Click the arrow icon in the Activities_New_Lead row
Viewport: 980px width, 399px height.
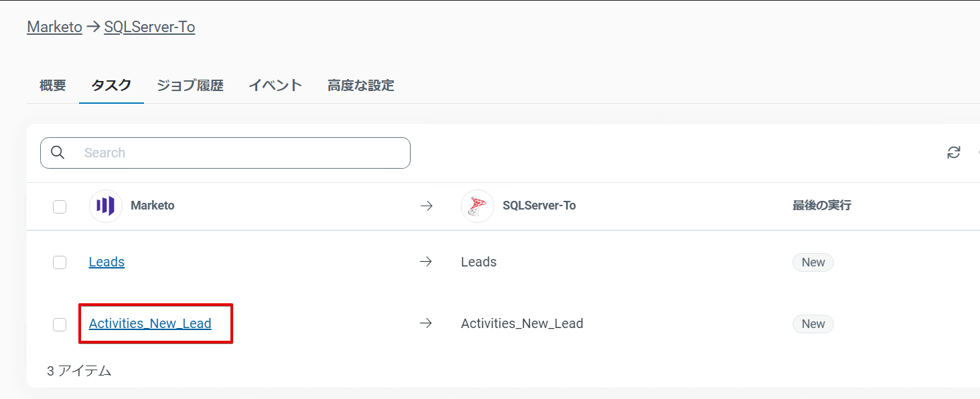click(426, 323)
